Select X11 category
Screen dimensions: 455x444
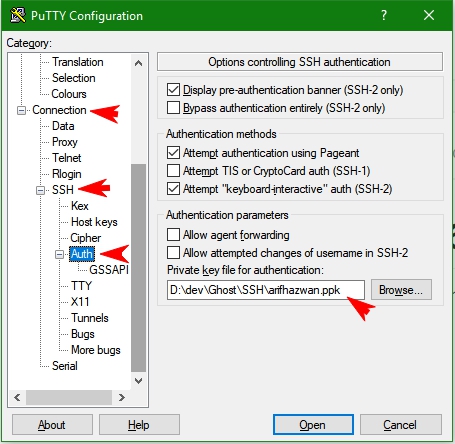click(x=80, y=302)
